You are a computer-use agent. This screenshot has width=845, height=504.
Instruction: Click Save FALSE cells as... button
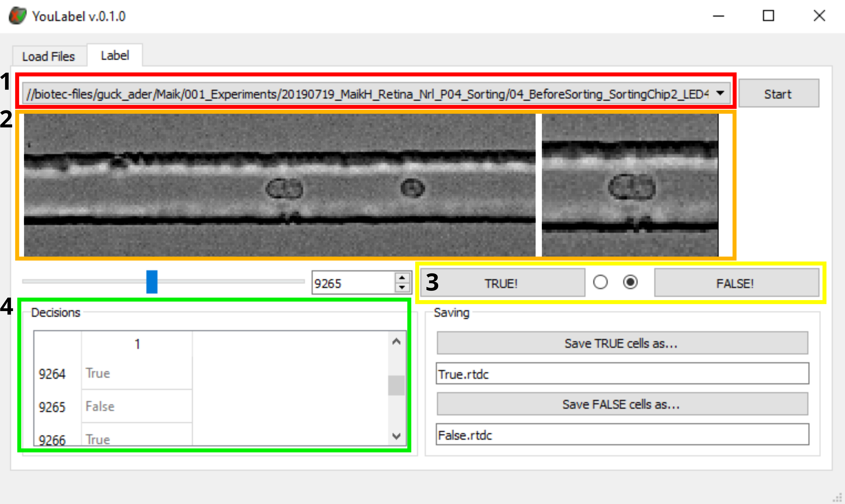click(622, 404)
